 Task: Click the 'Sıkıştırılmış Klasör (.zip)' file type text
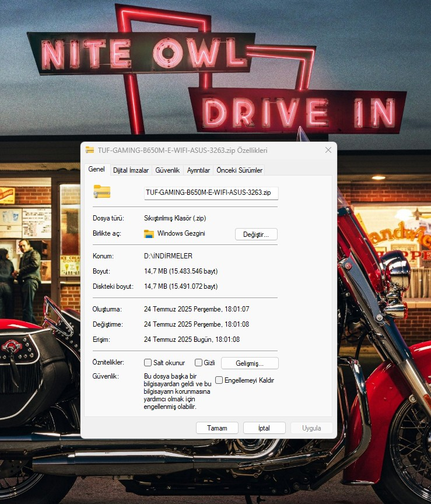pyautogui.click(x=175, y=218)
